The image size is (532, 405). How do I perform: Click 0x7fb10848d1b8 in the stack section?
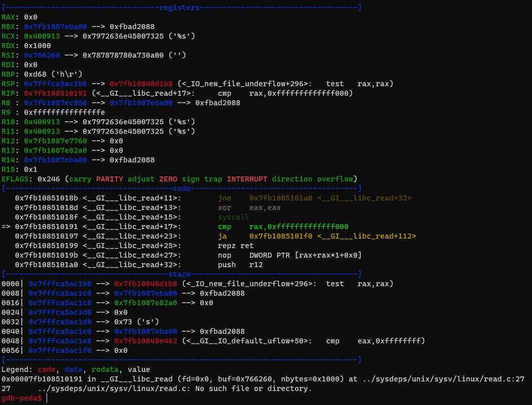tap(146, 284)
